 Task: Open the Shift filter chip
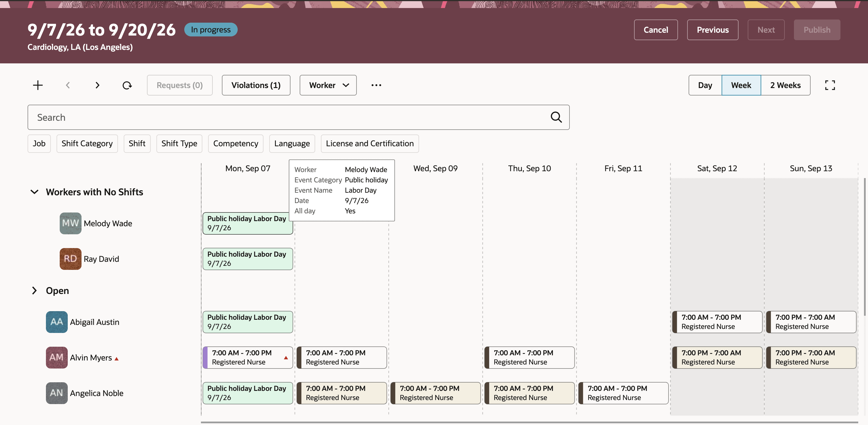coord(137,143)
